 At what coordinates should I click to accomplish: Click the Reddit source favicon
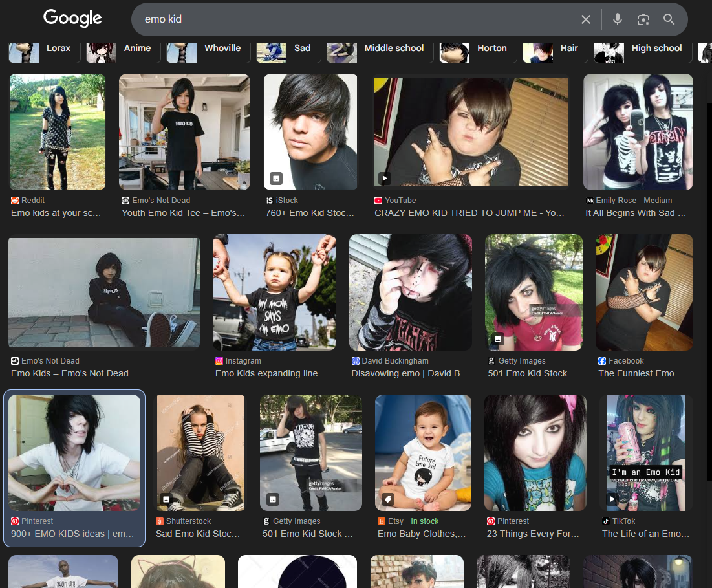pos(15,201)
